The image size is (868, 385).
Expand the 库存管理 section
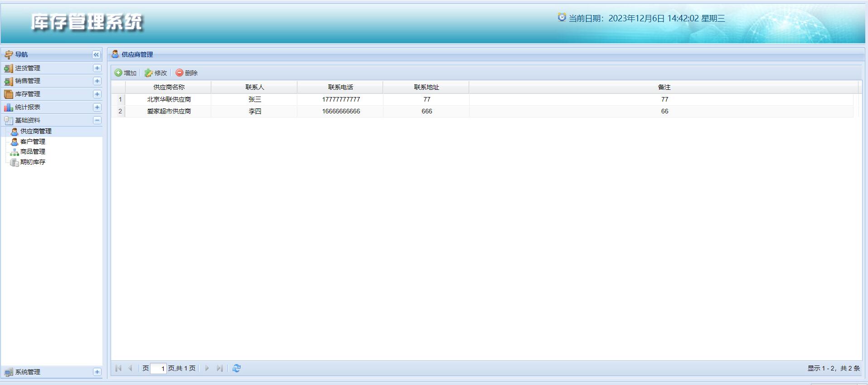pyautogui.click(x=97, y=94)
